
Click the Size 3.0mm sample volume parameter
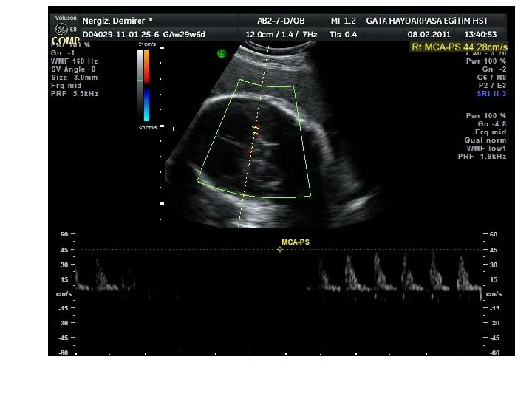click(75, 78)
